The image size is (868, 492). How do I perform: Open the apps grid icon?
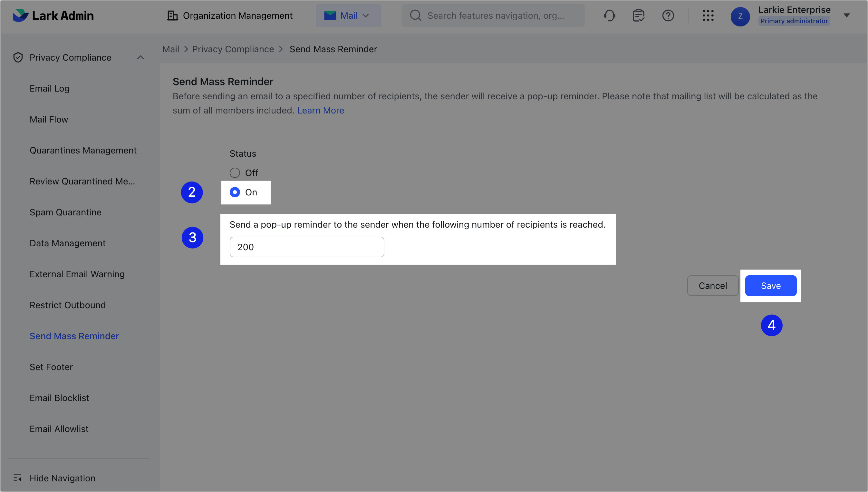[708, 15]
